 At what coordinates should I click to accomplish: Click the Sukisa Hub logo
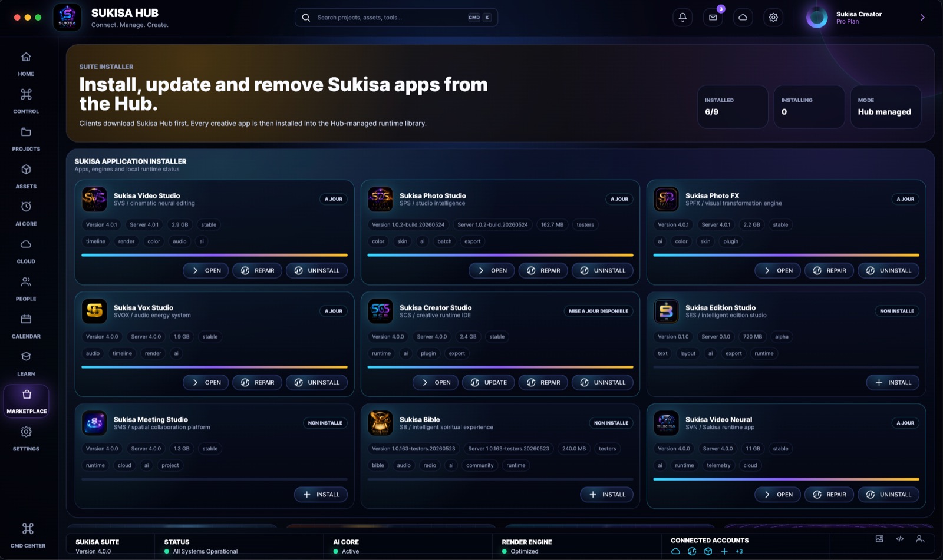pos(67,18)
